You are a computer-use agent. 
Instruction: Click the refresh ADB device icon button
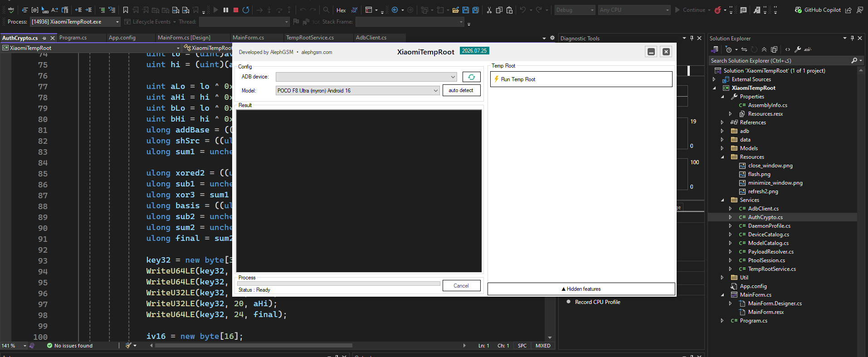471,77
